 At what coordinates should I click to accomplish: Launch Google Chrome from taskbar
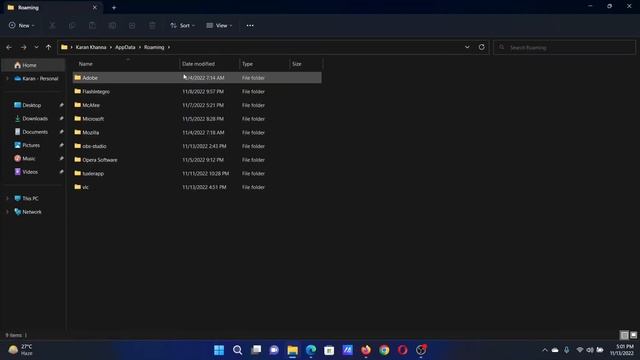(x=384, y=350)
